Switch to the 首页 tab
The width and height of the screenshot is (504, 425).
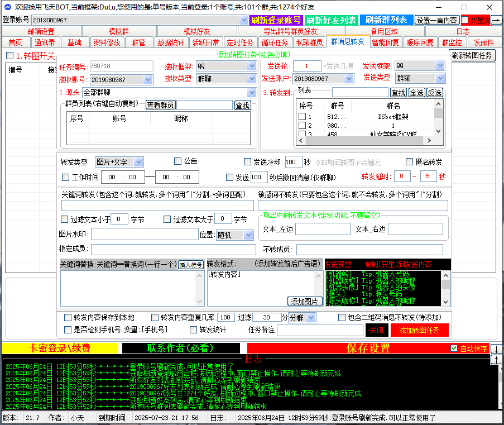point(16,42)
